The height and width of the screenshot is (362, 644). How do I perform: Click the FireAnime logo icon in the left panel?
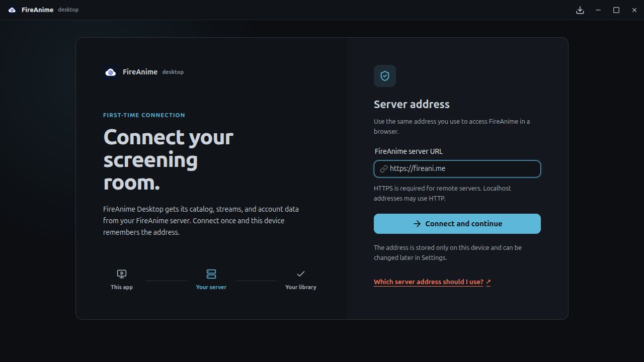pyautogui.click(x=110, y=72)
